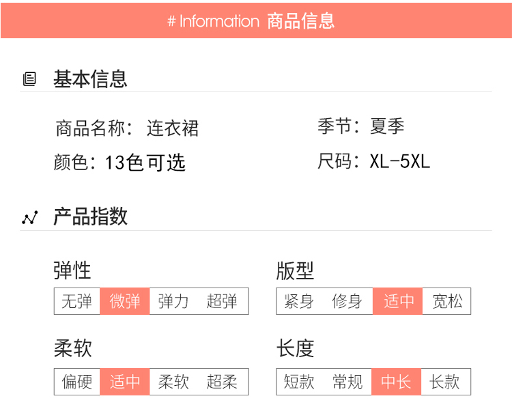Select highlighted 中长 length option
This screenshot has width=512, height=420.
397,382
